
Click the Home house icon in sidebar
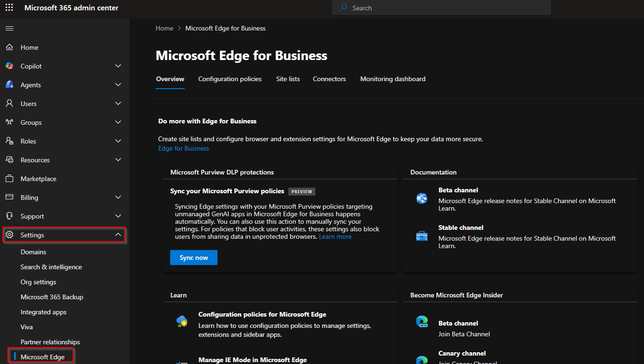[x=9, y=47]
